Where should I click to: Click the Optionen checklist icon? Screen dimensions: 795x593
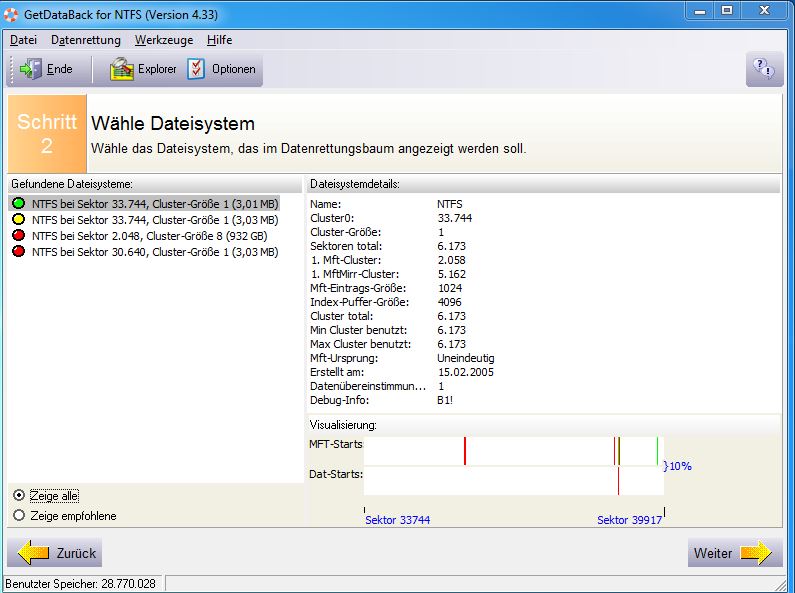point(196,69)
